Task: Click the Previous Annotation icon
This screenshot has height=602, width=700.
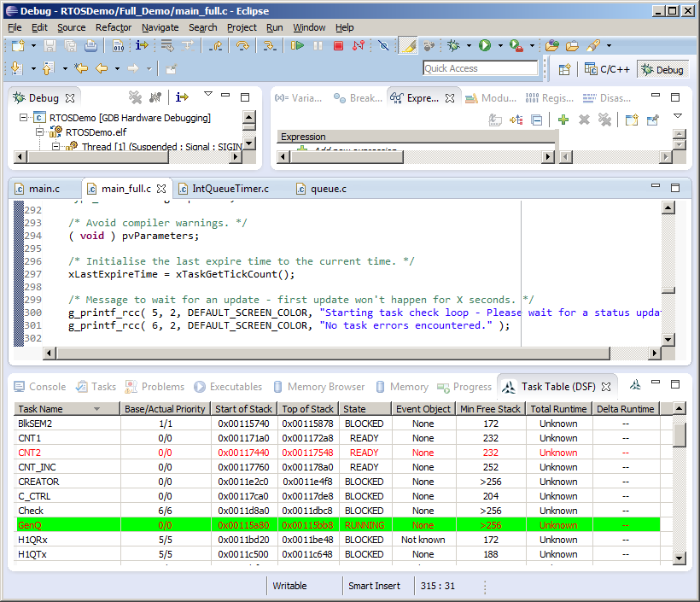Action: (48, 68)
